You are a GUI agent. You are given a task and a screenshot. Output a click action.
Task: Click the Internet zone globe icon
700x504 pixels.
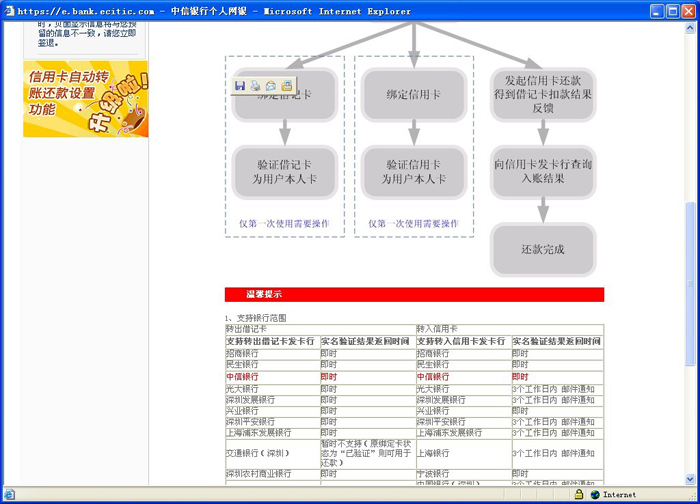[595, 494]
